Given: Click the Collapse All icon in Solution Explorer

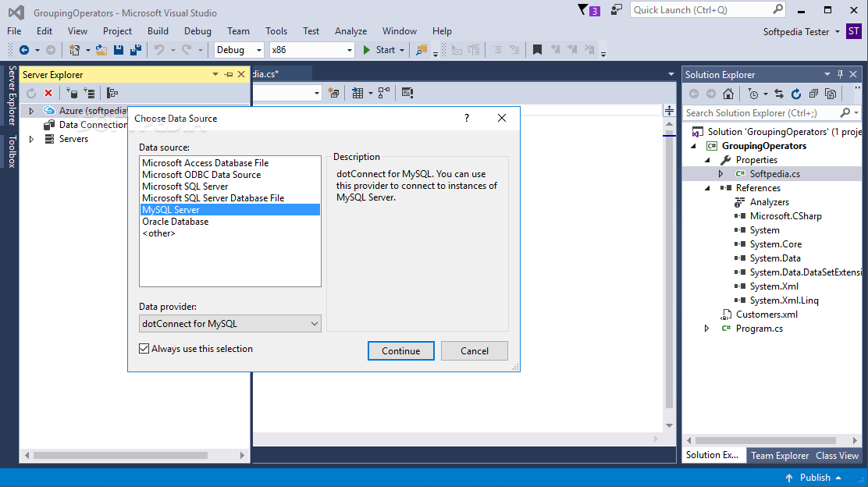Looking at the screenshot, I should coord(813,94).
